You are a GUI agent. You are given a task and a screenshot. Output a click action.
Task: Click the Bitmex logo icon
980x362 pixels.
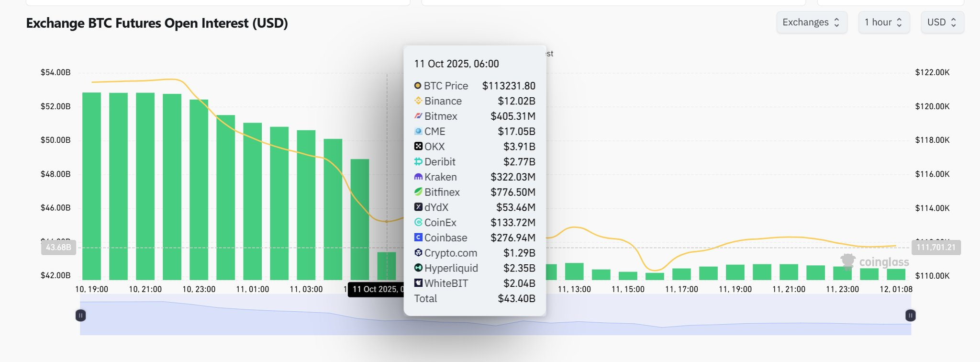418,116
